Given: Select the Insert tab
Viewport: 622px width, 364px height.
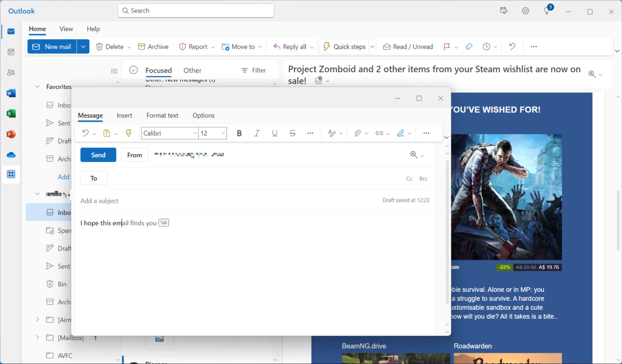Looking at the screenshot, I should click(x=124, y=115).
